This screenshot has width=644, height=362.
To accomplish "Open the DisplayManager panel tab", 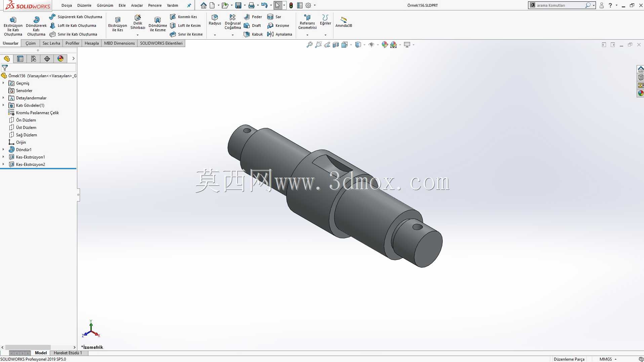I will tap(61, 59).
